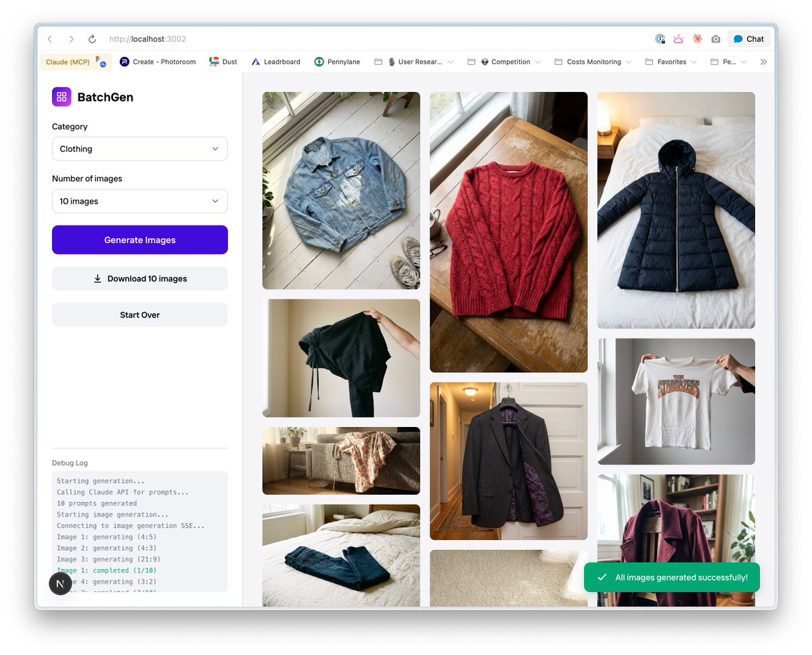This screenshot has width=812, height=655.
Task: Open the Create - Photoroom bookmark
Action: [x=158, y=62]
